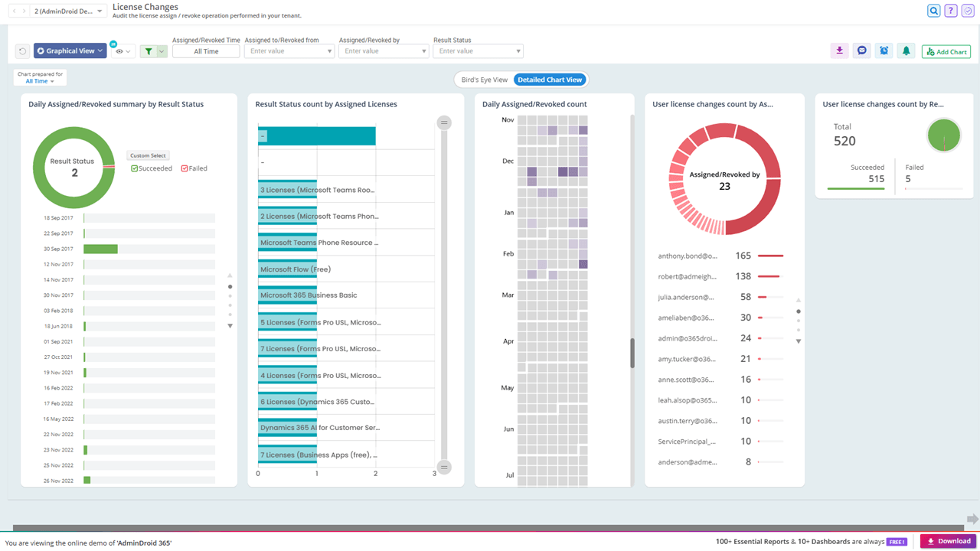The height and width of the screenshot is (551, 980).
Task: Click the Add Chart button
Action: (946, 51)
